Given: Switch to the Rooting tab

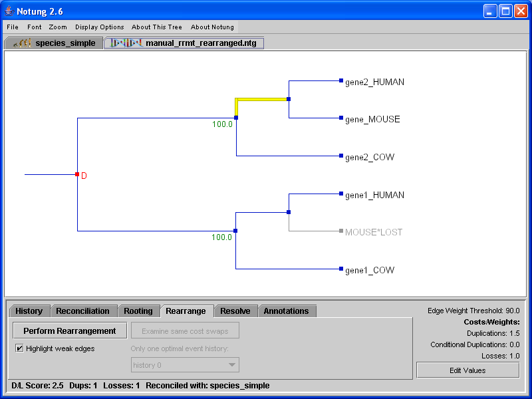Looking at the screenshot, I should pos(138,311).
